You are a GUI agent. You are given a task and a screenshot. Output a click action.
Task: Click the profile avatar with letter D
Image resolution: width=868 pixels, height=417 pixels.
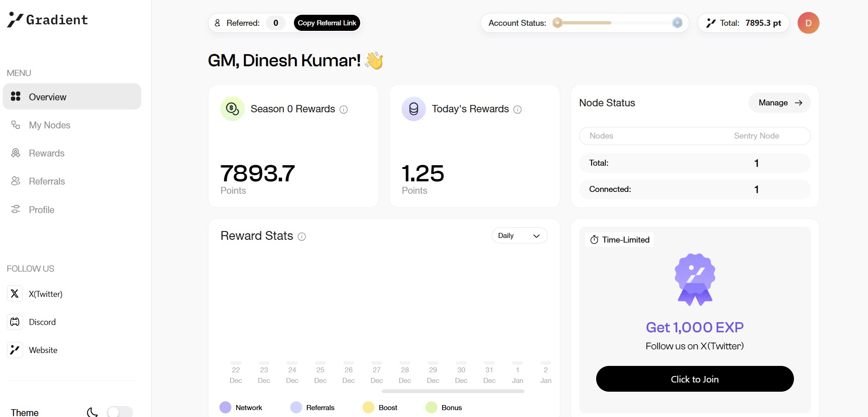pos(808,23)
